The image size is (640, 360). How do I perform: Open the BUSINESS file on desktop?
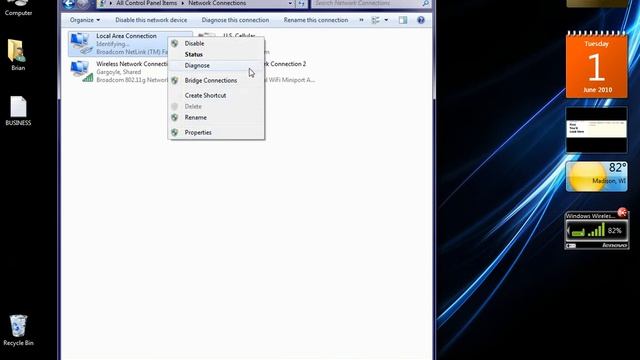coord(18,111)
